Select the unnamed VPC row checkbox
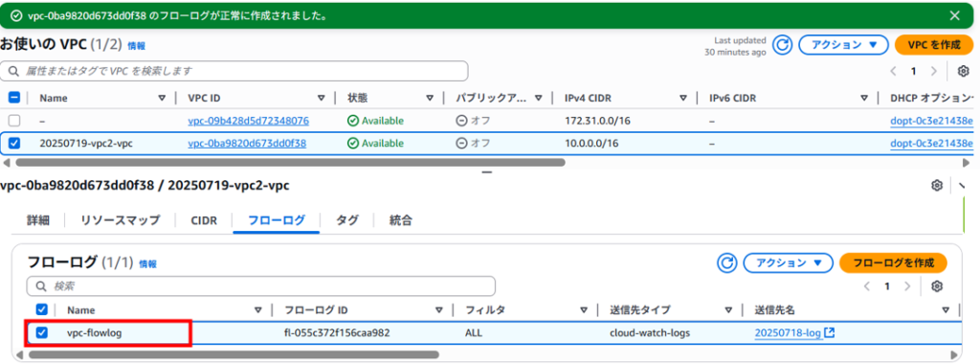 coord(14,120)
